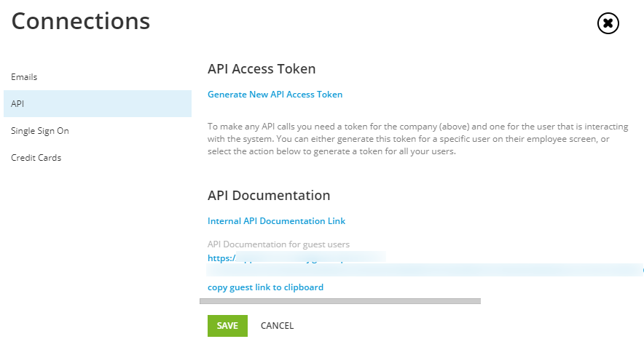Click the API Access Token heading
Viewport: 644px width, 347px height.
click(262, 69)
